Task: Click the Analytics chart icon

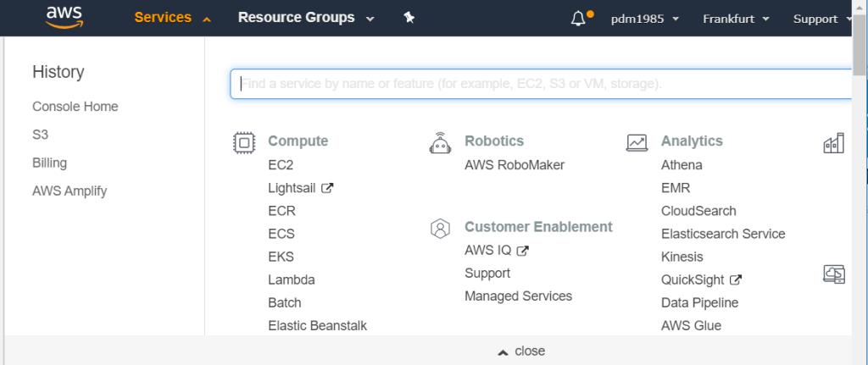Action: (x=637, y=142)
